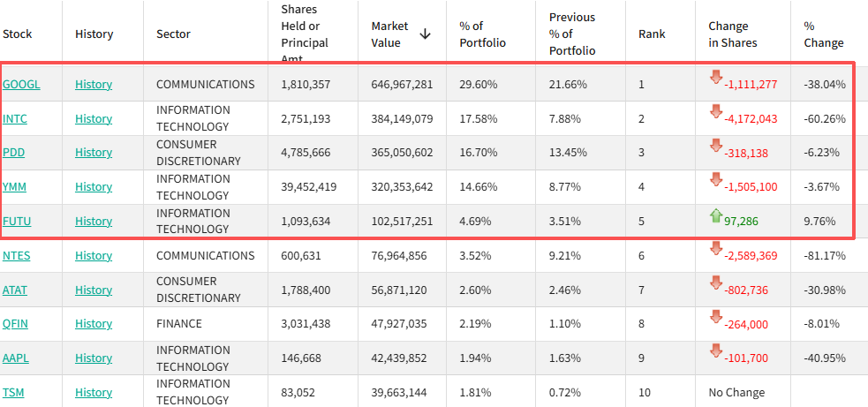Click the red down arrow in the QFIN row
The width and height of the screenshot is (868, 407).
[716, 317]
